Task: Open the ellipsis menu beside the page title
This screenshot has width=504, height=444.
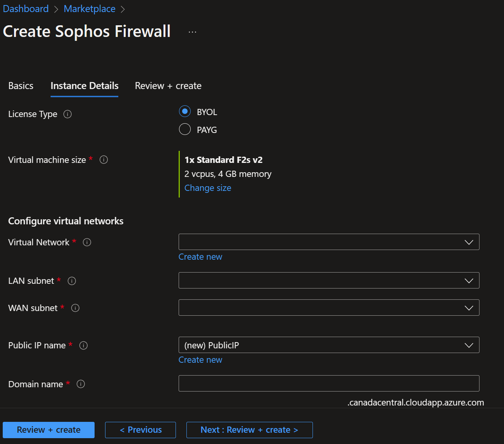Action: [x=192, y=32]
